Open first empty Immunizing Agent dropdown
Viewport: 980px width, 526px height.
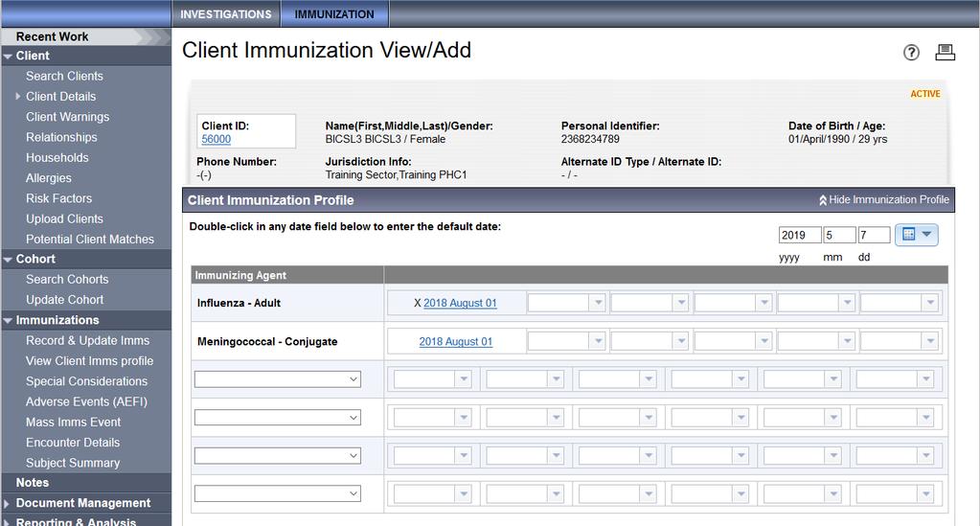tap(278, 379)
